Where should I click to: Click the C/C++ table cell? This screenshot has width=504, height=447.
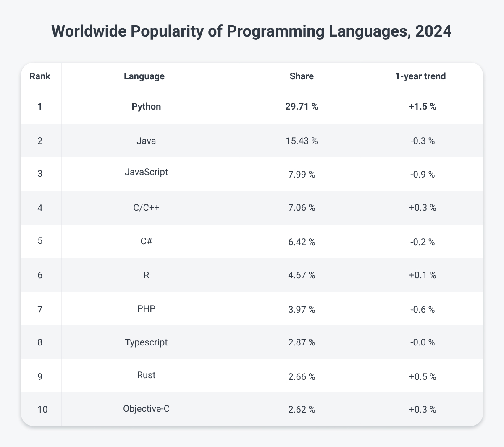point(146,208)
